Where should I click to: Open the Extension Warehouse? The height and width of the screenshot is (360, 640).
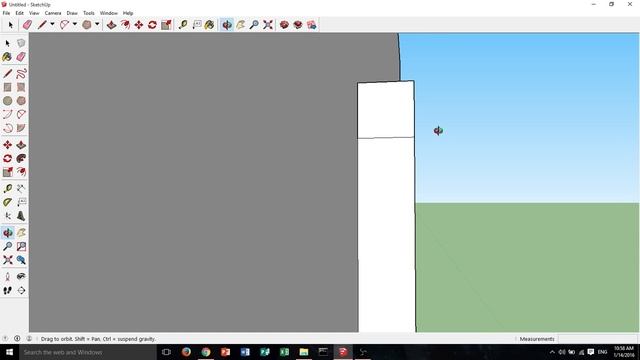[x=298, y=25]
